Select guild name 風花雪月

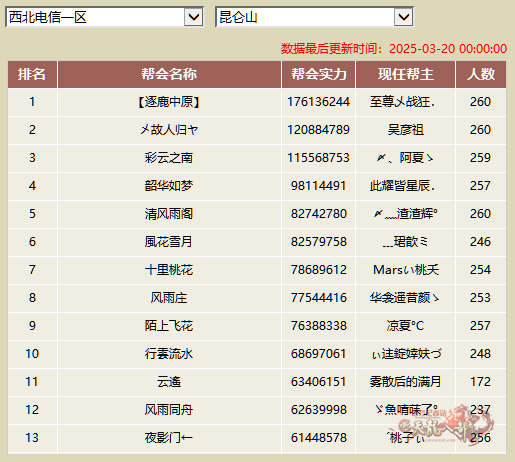[169, 242]
